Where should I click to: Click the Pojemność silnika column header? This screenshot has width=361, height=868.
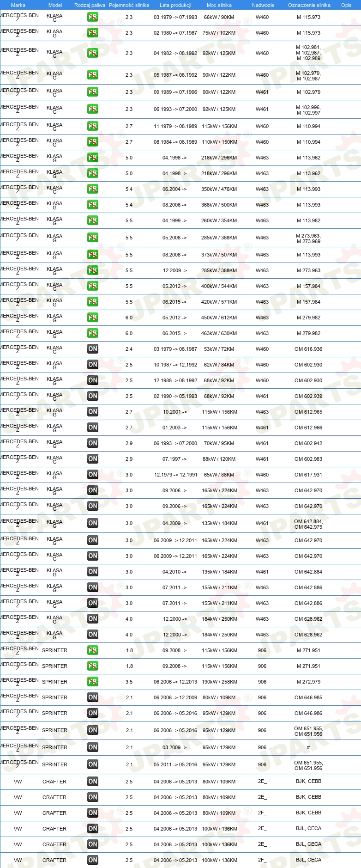(x=129, y=5)
